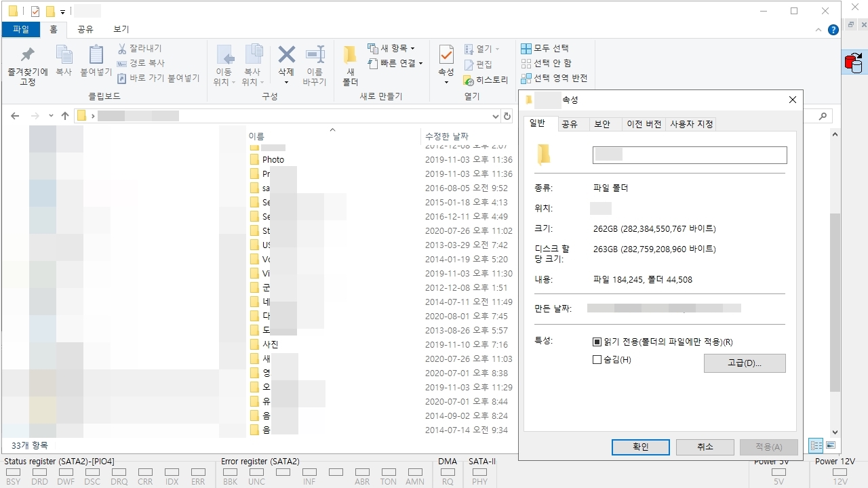Sort the file list by the 이름 column header

point(332,136)
